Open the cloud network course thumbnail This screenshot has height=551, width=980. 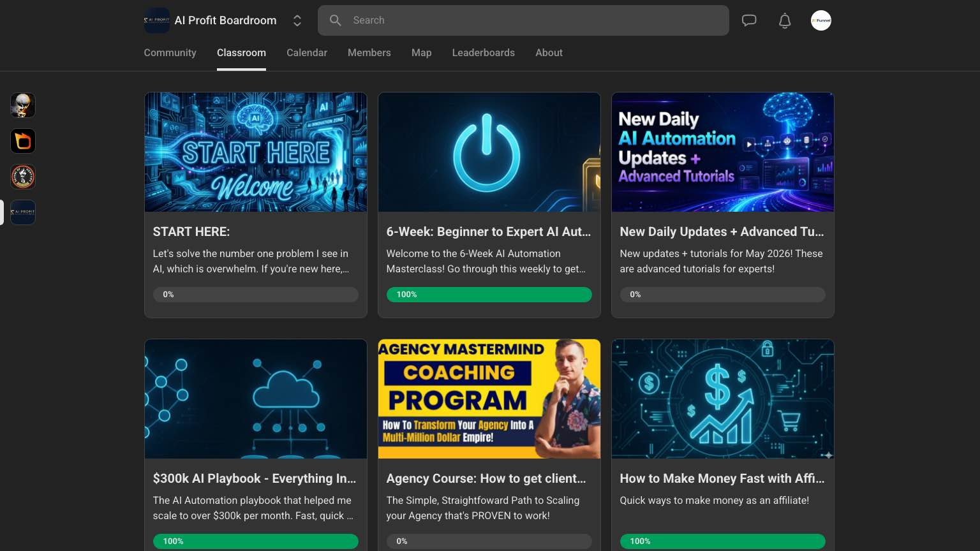point(256,399)
